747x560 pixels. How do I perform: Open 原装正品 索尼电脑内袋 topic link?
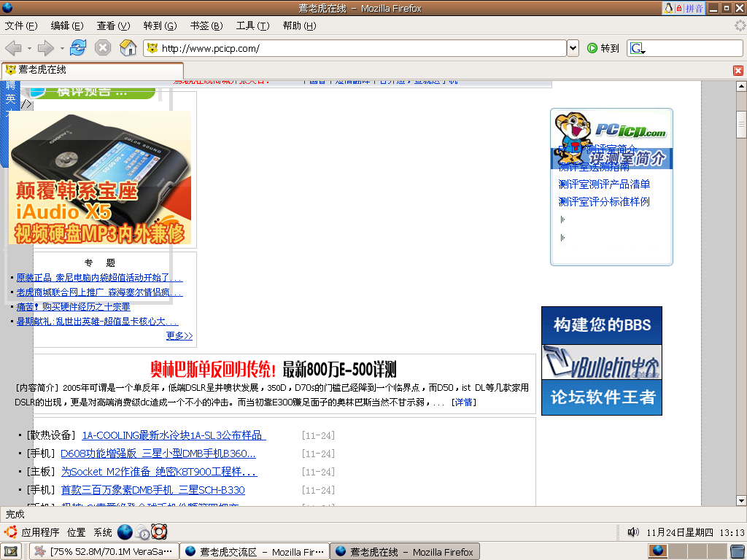pos(99,278)
